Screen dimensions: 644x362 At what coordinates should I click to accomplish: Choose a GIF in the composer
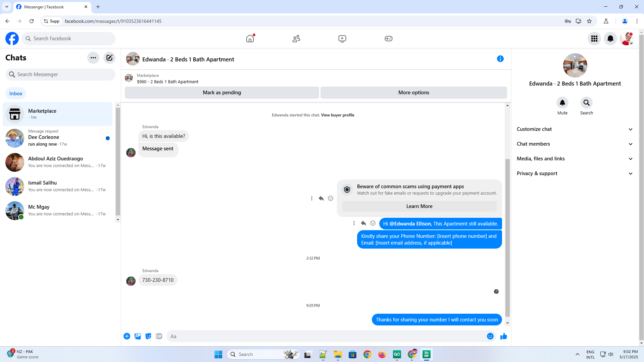pyautogui.click(x=159, y=336)
